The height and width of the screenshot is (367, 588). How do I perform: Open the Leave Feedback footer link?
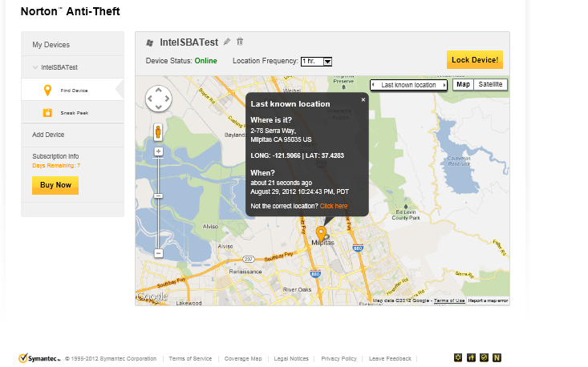click(390, 358)
